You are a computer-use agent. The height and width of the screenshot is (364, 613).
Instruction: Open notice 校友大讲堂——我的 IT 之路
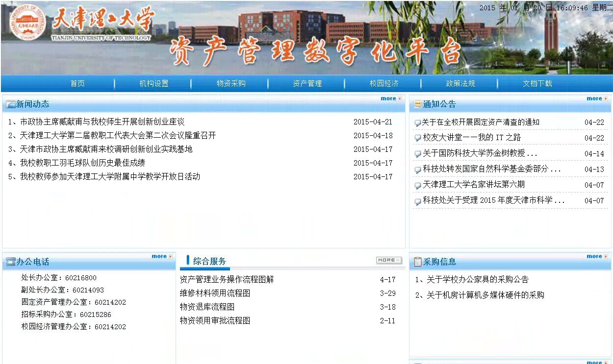[x=472, y=138]
